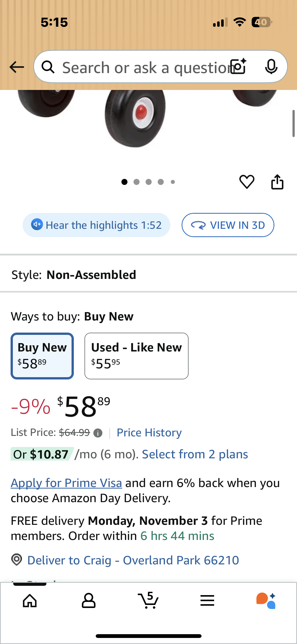The image size is (297, 644).
Task: Open the hamburger menu tab
Action: point(207,600)
